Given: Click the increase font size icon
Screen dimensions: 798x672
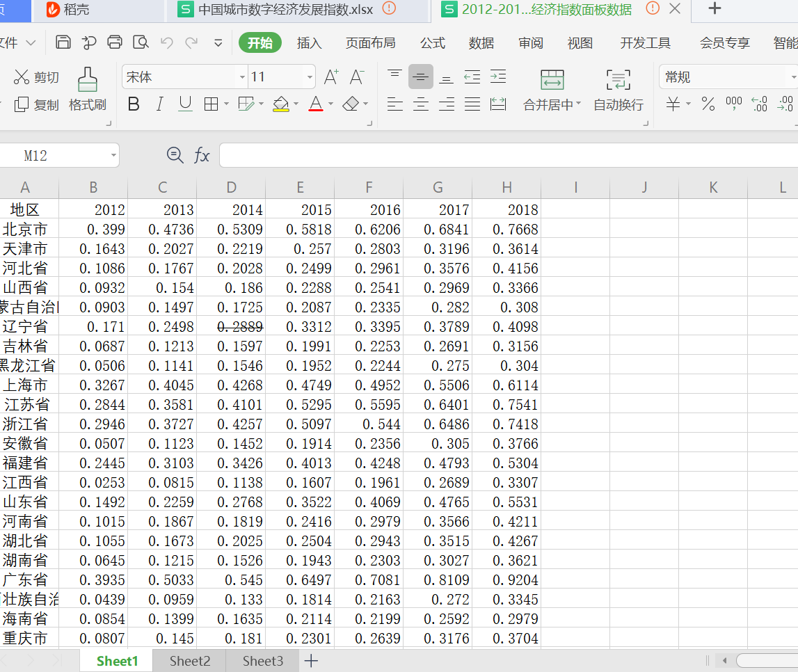Looking at the screenshot, I should click(x=331, y=77).
